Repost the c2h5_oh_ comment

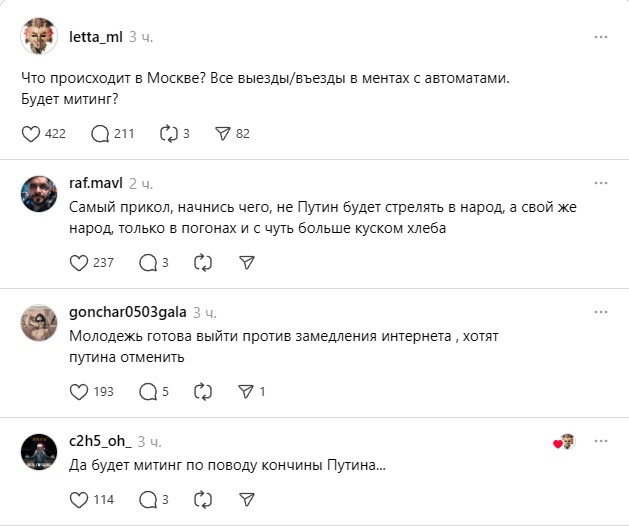(x=203, y=499)
